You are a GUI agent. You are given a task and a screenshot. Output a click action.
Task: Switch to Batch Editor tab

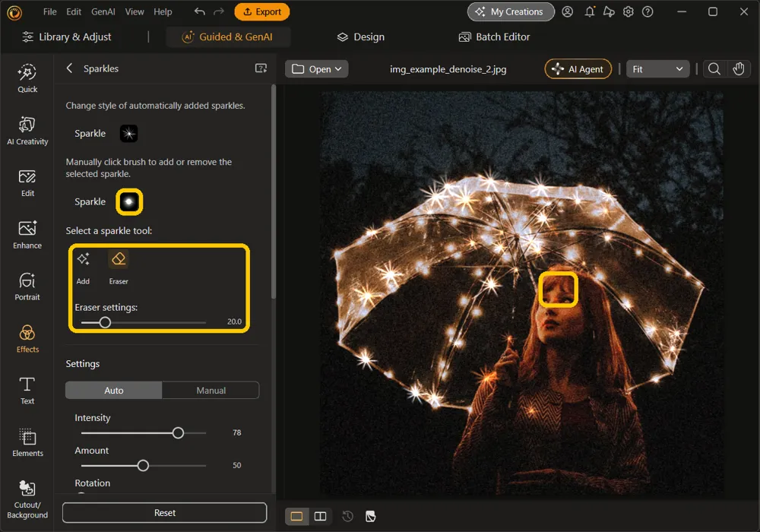(x=495, y=36)
